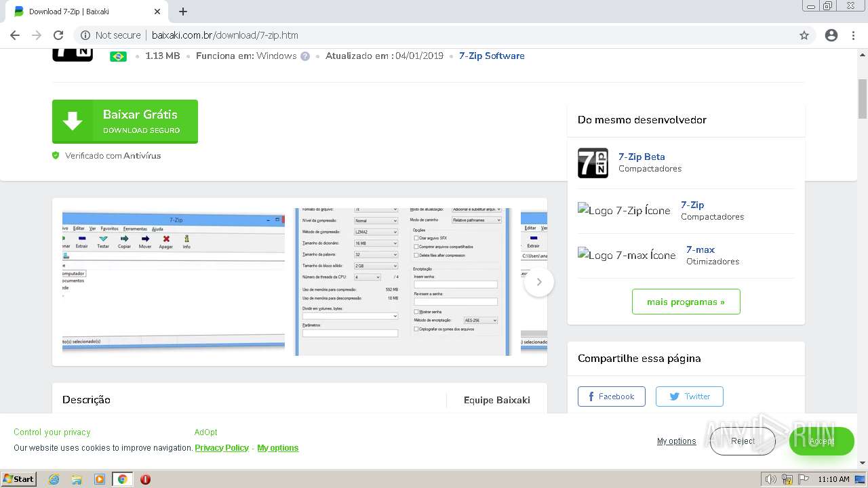868x488 pixels.
Task: Click the 1.13 MB file size text
Action: 163,56
